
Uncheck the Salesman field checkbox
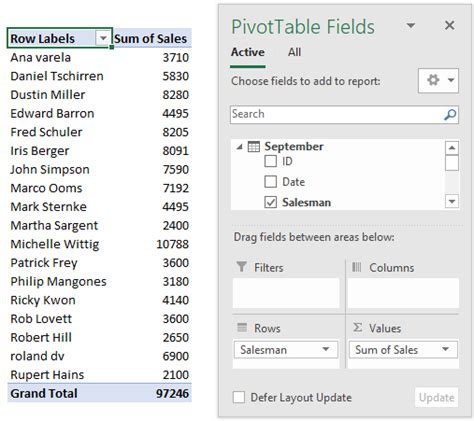pos(270,202)
